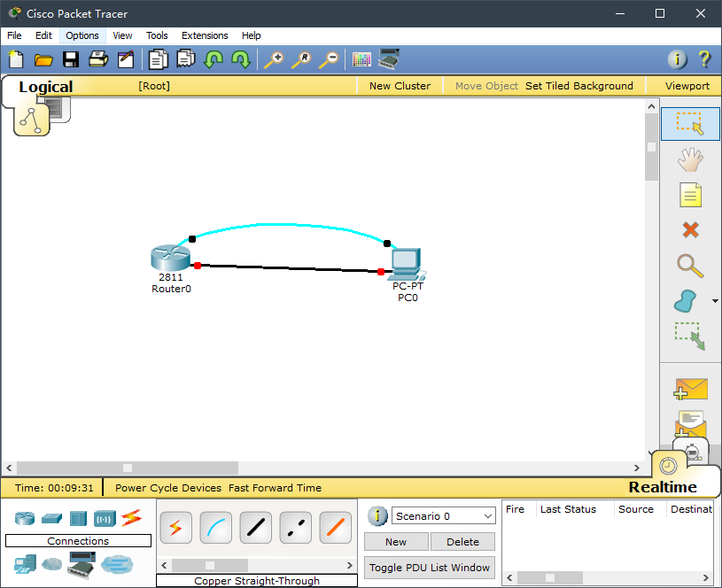Open the Scenario 0 dropdown
722x588 pixels.
coord(444,516)
